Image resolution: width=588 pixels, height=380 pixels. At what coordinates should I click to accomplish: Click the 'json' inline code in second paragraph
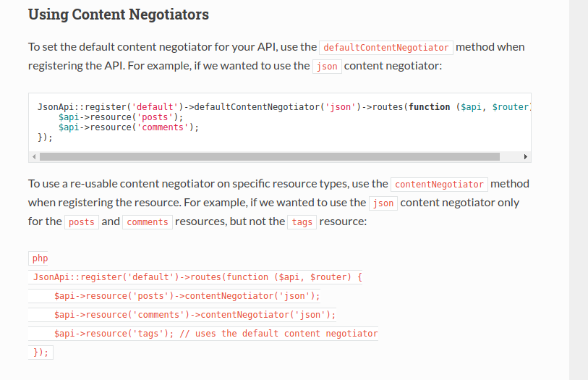coord(383,203)
